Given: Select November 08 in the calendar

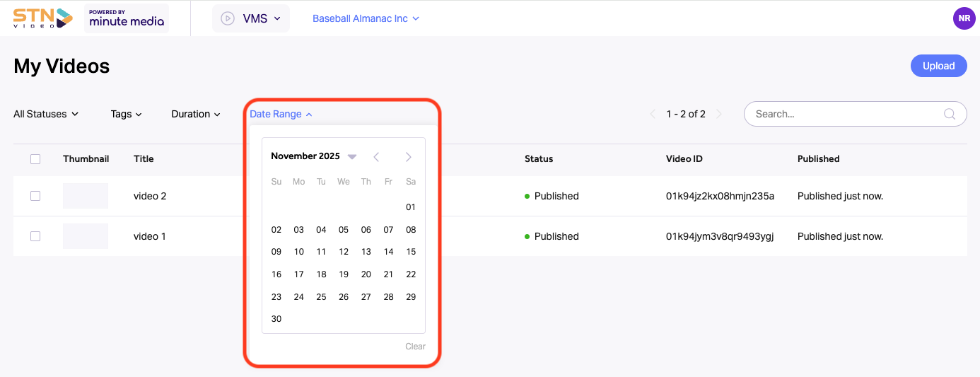Looking at the screenshot, I should click(411, 230).
